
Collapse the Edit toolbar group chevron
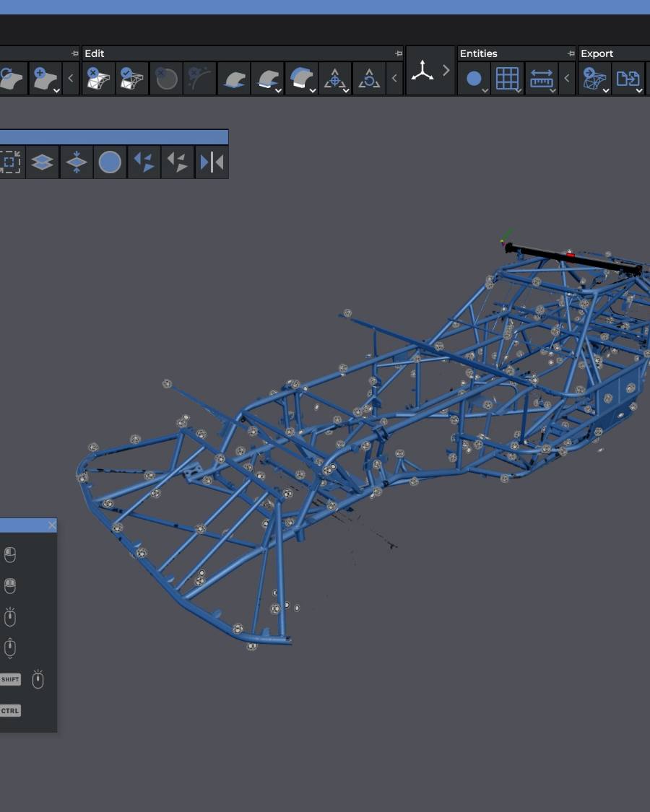(394, 78)
